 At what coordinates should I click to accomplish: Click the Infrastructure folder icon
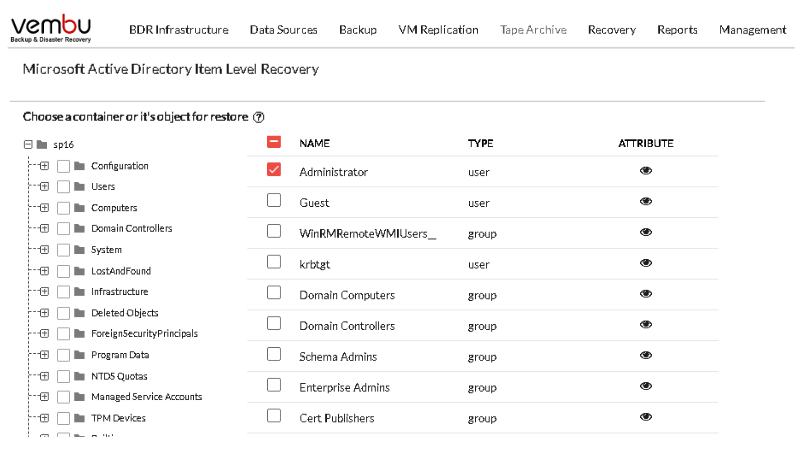[79, 291]
